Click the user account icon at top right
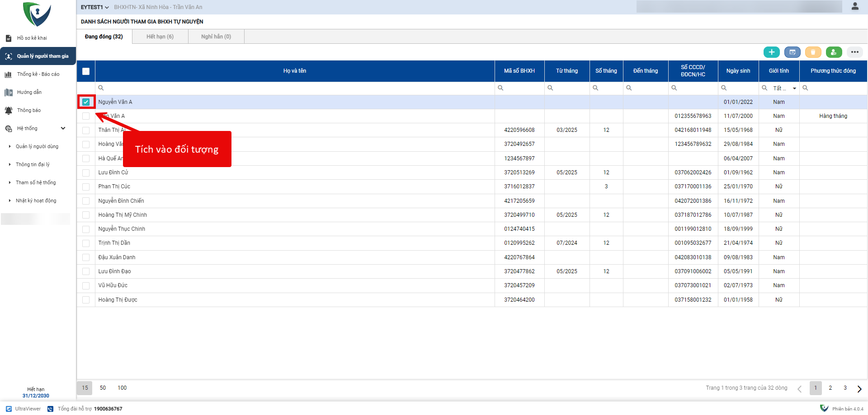Image resolution: width=868 pixels, height=415 pixels. pos(854,6)
